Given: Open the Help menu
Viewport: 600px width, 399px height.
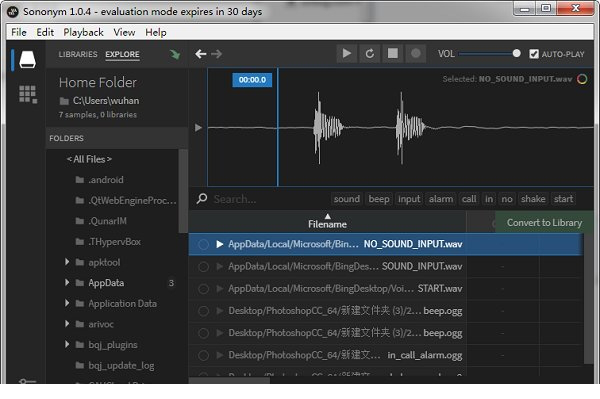Looking at the screenshot, I should point(156,33).
